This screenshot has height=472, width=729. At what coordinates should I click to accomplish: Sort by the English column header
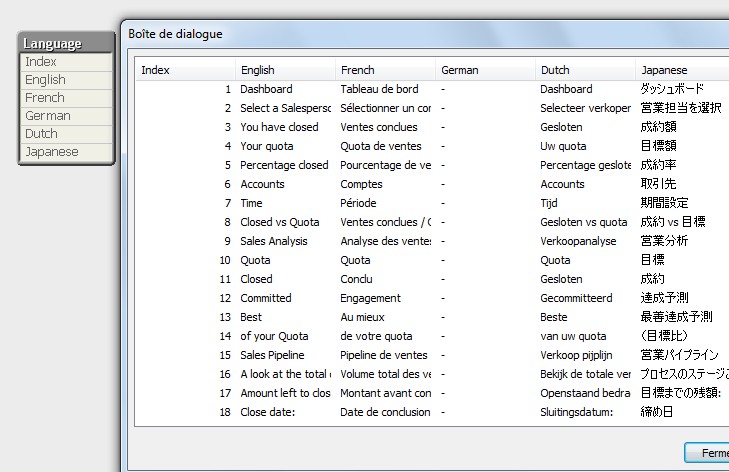pos(285,70)
